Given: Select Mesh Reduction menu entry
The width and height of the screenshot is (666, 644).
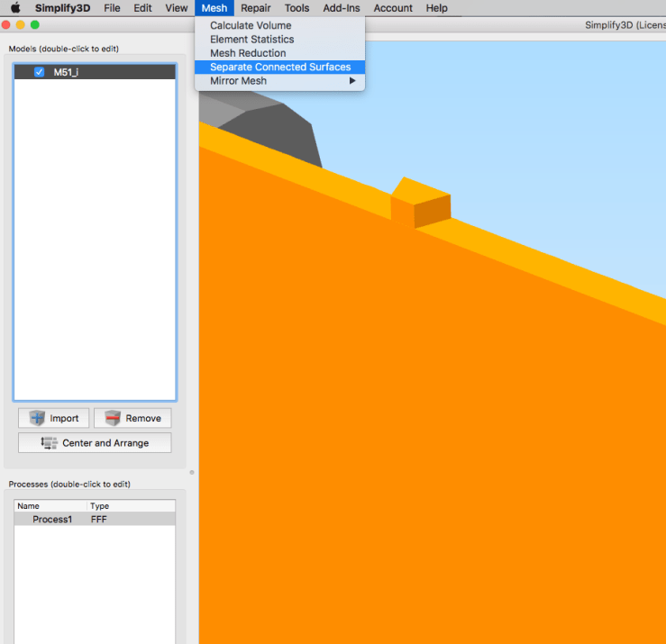Looking at the screenshot, I should click(x=279, y=53).
